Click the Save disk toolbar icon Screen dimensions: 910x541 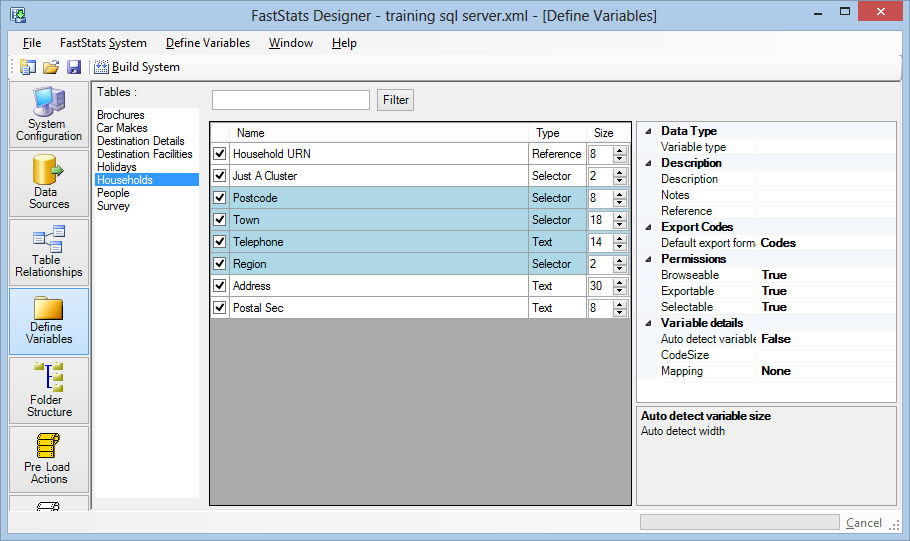[74, 67]
